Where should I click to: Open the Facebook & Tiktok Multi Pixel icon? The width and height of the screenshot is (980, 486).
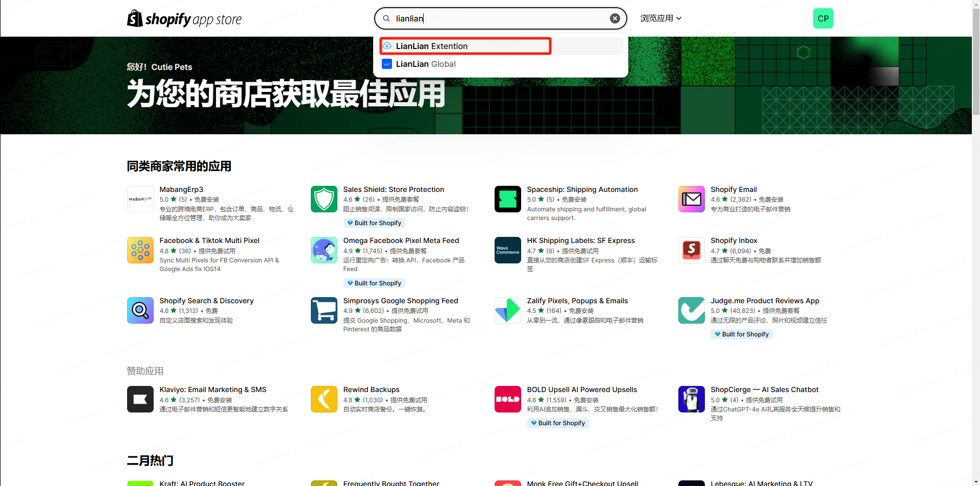(140, 250)
